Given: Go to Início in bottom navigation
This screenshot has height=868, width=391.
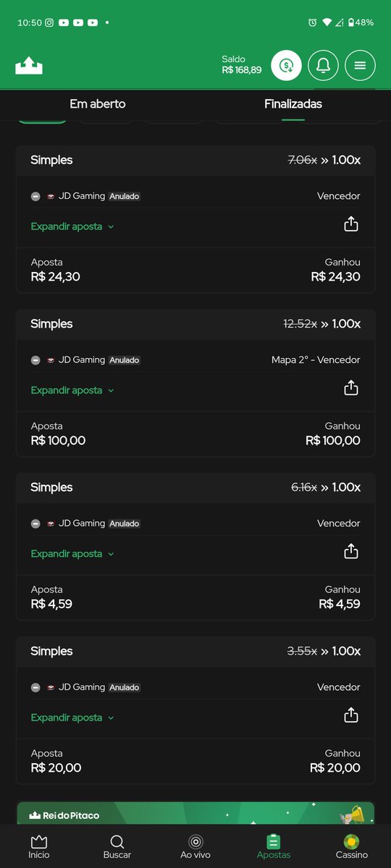Looking at the screenshot, I should pyautogui.click(x=39, y=847).
